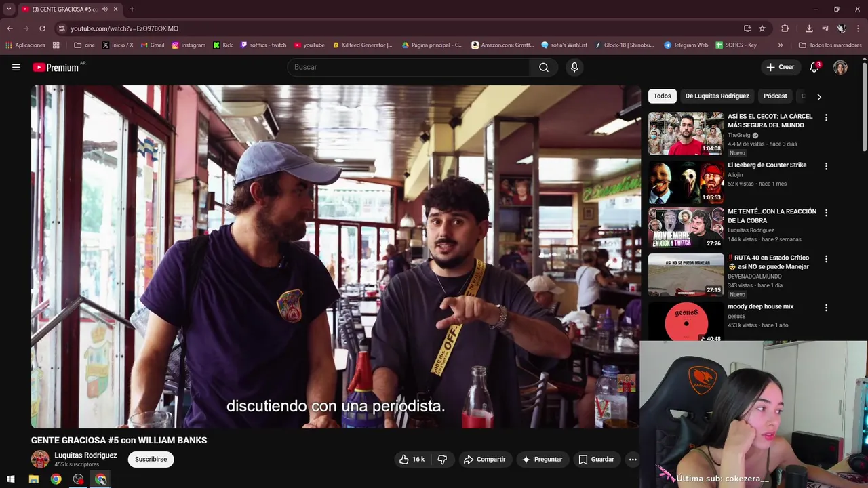Open the sofffics - twitch bookmark
The width and height of the screenshot is (868, 488).
(x=264, y=45)
